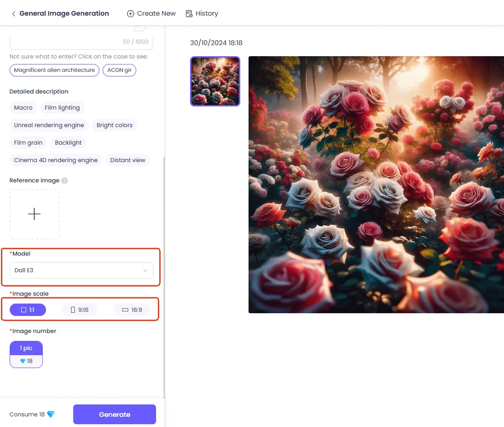This screenshot has height=427, width=504.
Task: Click the Reference image info icon
Action: (x=64, y=181)
